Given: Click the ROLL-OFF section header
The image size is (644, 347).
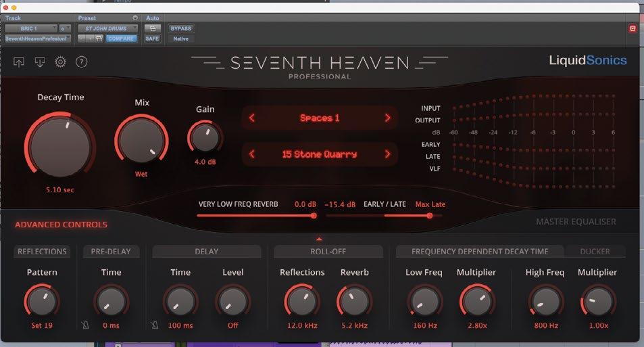Looking at the screenshot, I should click(x=328, y=251).
